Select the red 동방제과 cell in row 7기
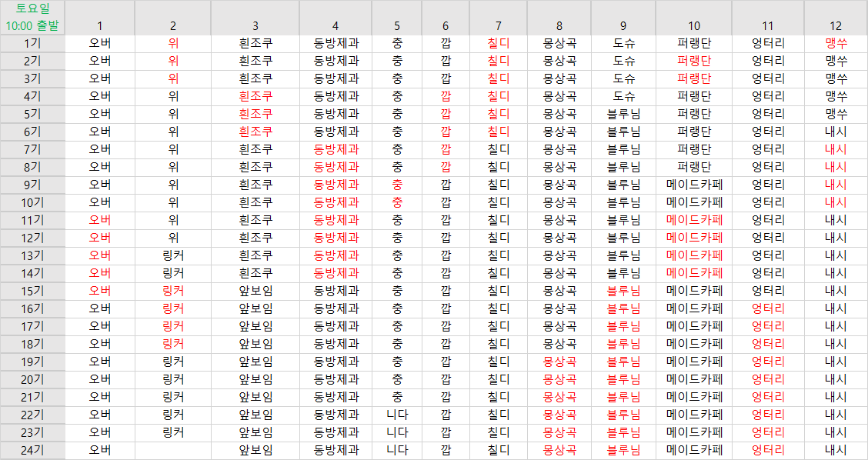This screenshot has height=460, width=868. 336,149
